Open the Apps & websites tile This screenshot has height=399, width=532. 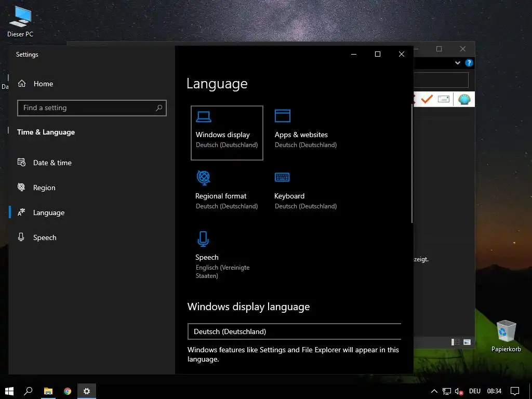305,130
